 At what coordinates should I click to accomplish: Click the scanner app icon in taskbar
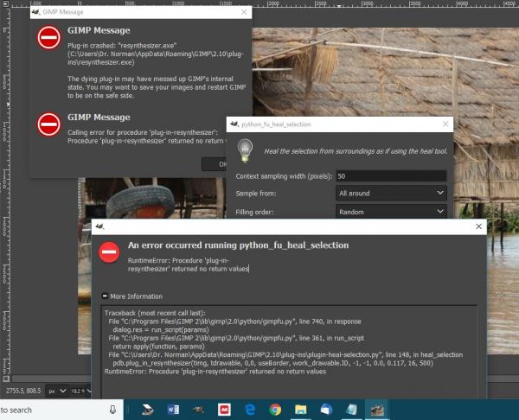point(147,410)
